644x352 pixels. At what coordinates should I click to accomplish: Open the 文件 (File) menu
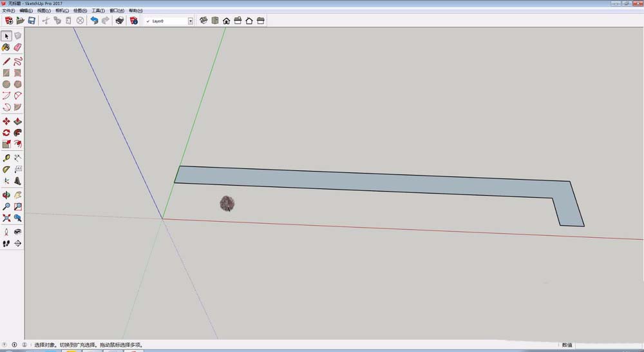pos(8,11)
